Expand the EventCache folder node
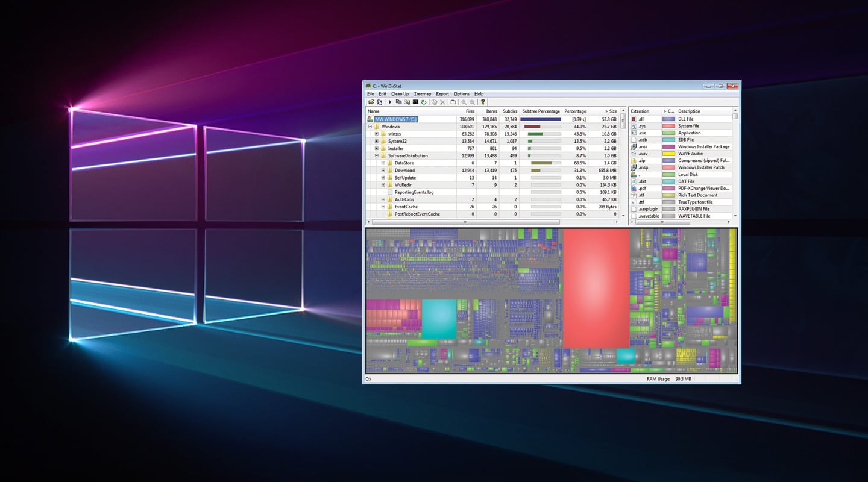Screen dimensions: 868x482 pos(383,207)
